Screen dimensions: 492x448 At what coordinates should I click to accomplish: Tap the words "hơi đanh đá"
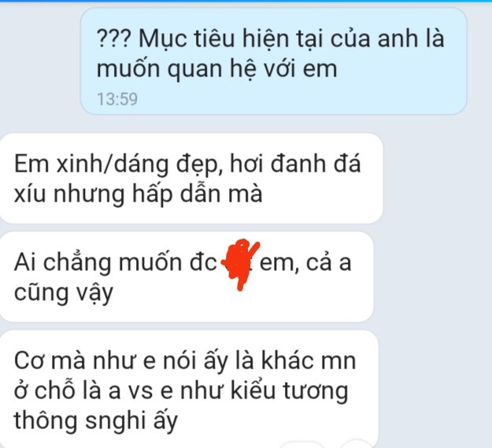click(x=295, y=164)
